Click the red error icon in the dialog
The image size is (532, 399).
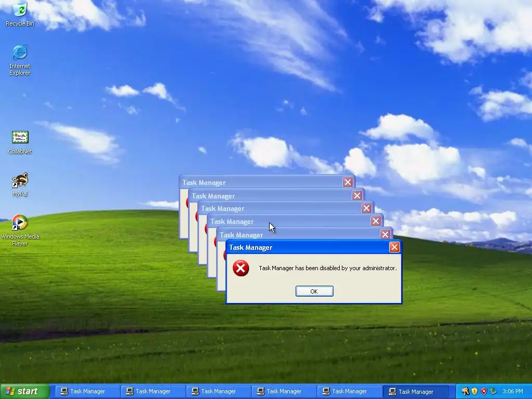(x=241, y=268)
